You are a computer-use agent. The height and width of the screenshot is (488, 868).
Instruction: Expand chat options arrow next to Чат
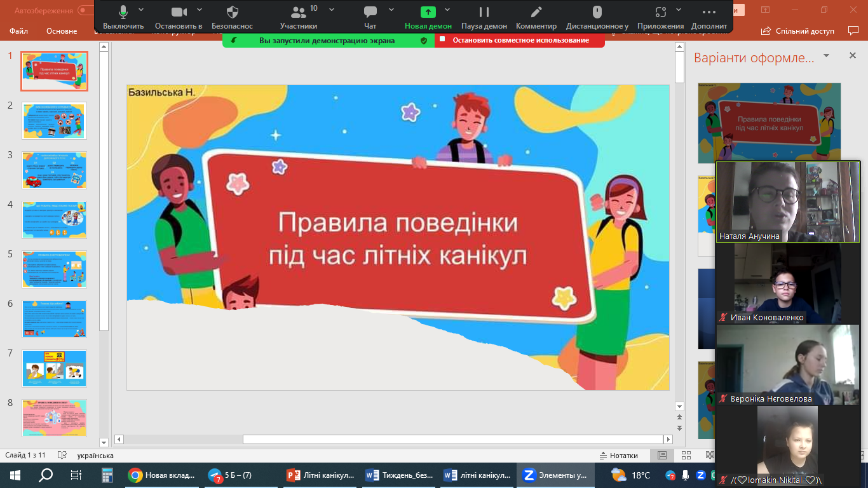click(x=391, y=10)
